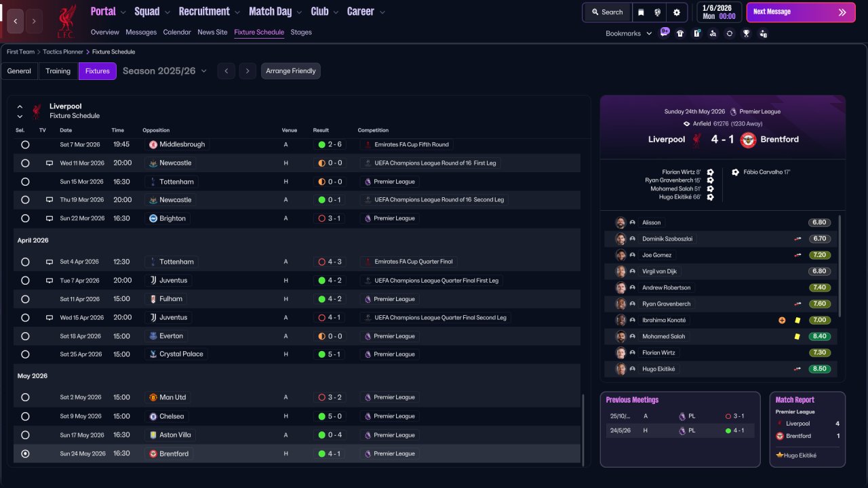Click the Juventus crest in 7 Apr row
The width and height of the screenshot is (868, 488).
(153, 281)
